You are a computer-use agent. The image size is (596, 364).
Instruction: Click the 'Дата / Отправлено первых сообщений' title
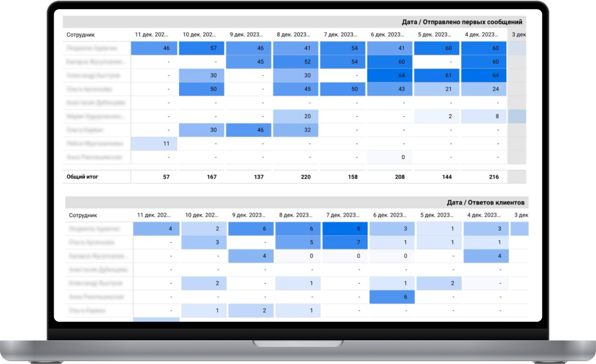462,22
